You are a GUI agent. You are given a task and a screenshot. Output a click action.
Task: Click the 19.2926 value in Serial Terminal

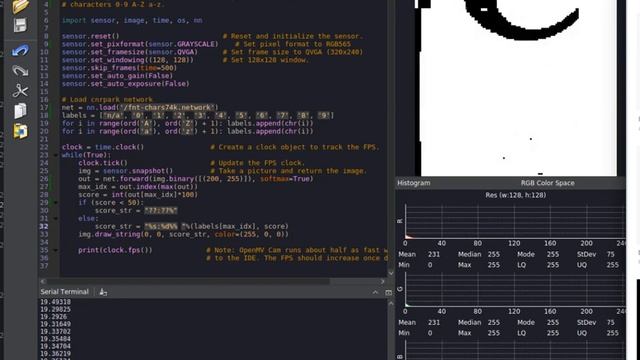tap(54, 317)
